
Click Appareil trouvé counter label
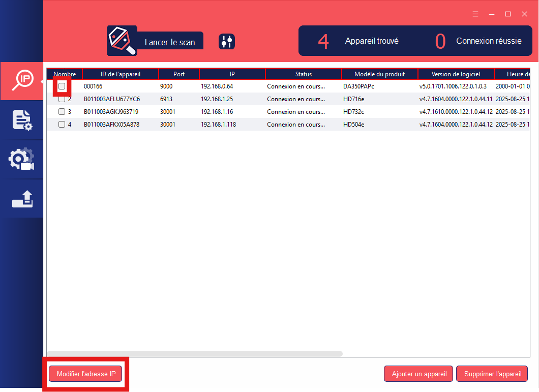point(372,41)
